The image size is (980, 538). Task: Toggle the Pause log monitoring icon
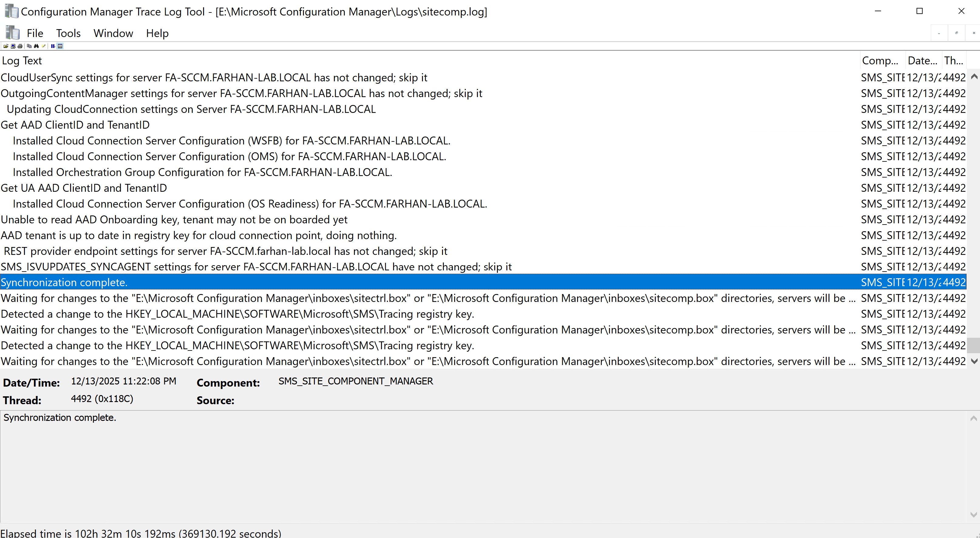click(x=53, y=46)
